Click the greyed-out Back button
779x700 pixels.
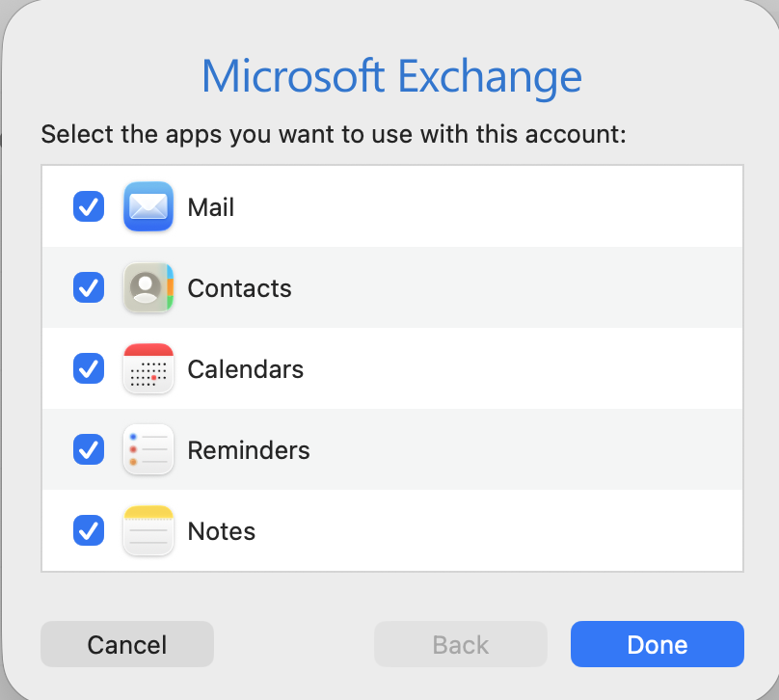(461, 645)
